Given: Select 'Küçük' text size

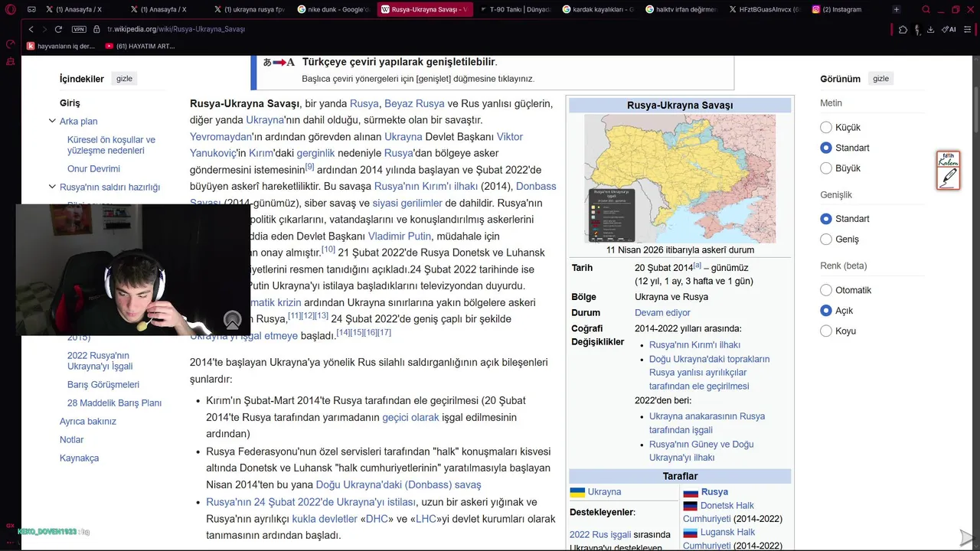Looking at the screenshot, I should (x=826, y=127).
